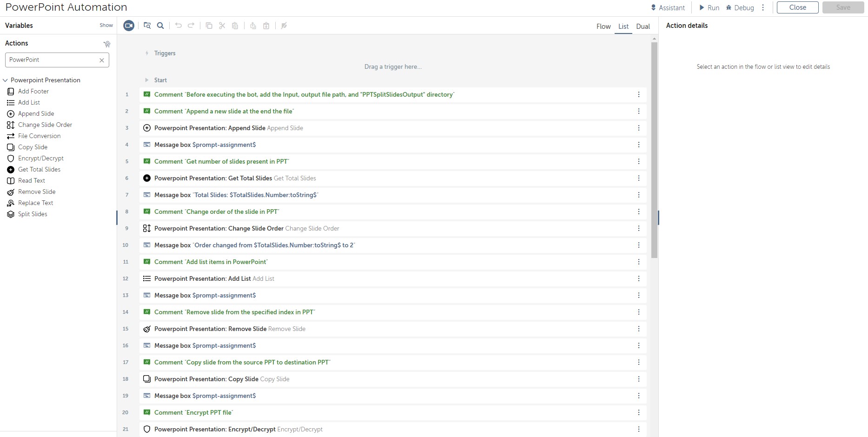The height and width of the screenshot is (437, 868).
Task: Open the options menu for line 21 Encrypt/Decrypt
Action: coord(639,429)
